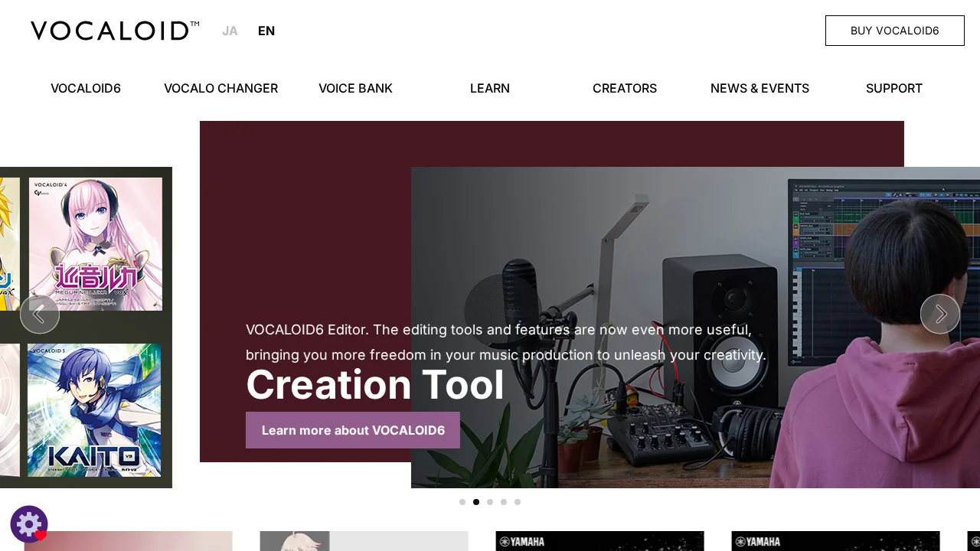Go to previous carousel slide arrow
This screenshot has width=980, height=551.
click(x=40, y=314)
